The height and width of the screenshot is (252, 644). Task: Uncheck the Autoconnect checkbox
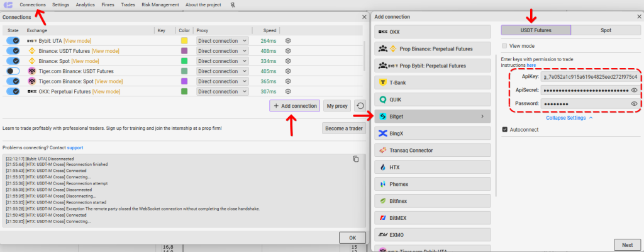(x=504, y=130)
